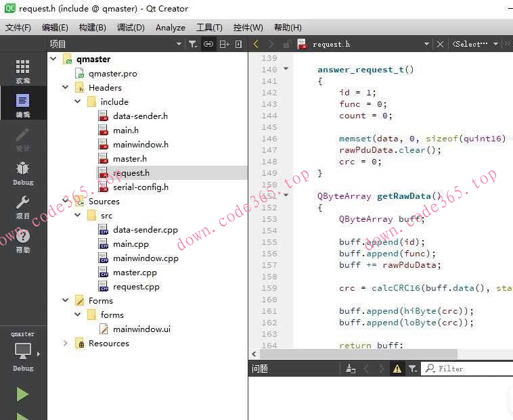Close the request.h document
This screenshot has height=420, width=513.
[440, 44]
